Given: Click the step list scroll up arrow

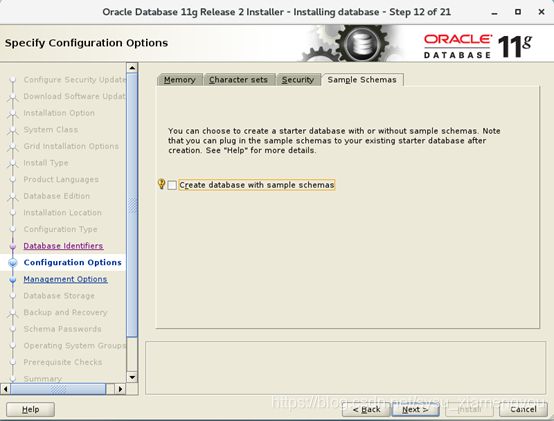Looking at the screenshot, I should (x=132, y=67).
